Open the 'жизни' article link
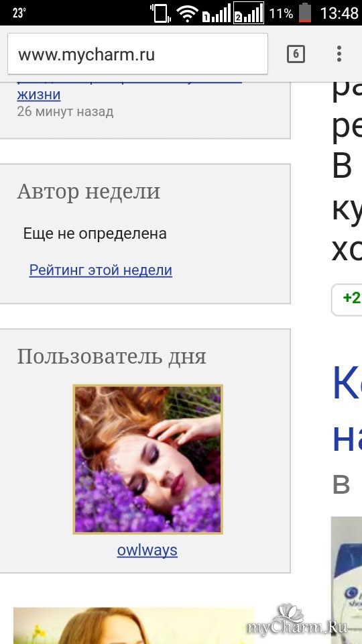362x644 pixels. pyautogui.click(x=39, y=95)
